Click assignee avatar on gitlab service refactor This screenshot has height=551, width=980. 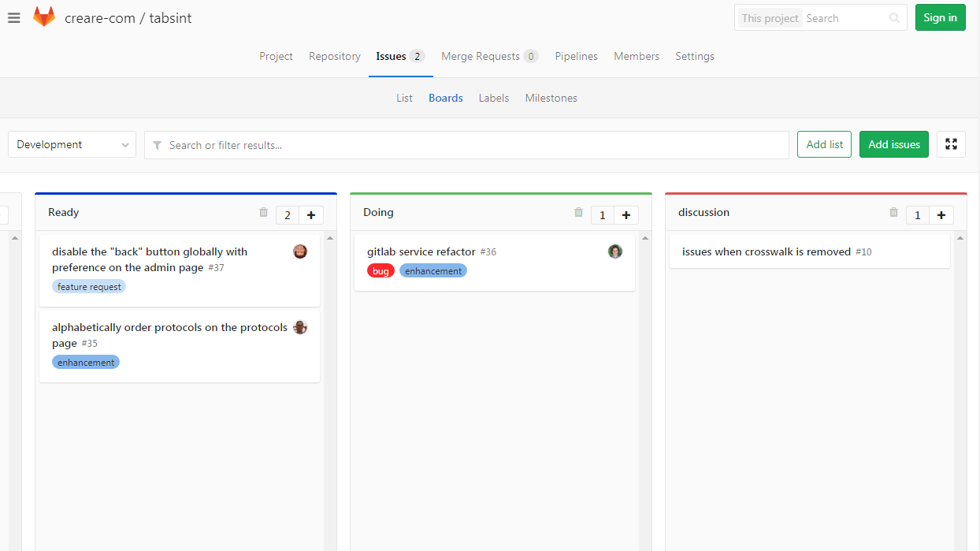tap(615, 251)
